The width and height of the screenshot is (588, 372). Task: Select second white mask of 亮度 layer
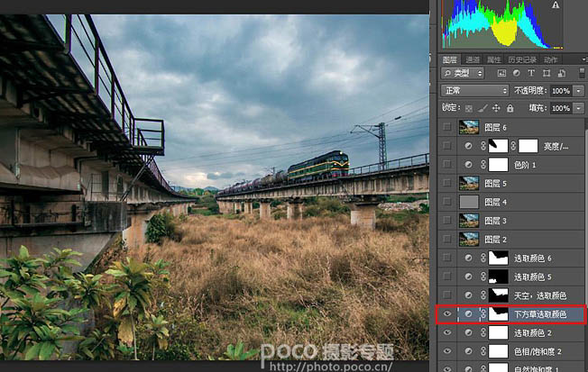[528, 146]
